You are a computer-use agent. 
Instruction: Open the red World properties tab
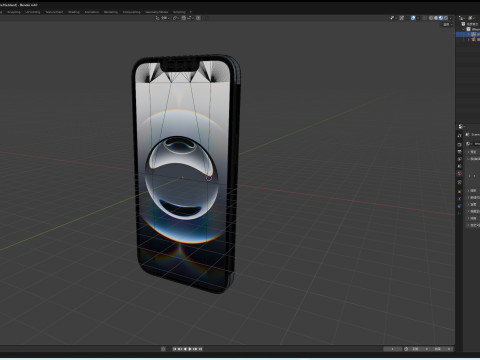coord(459,173)
